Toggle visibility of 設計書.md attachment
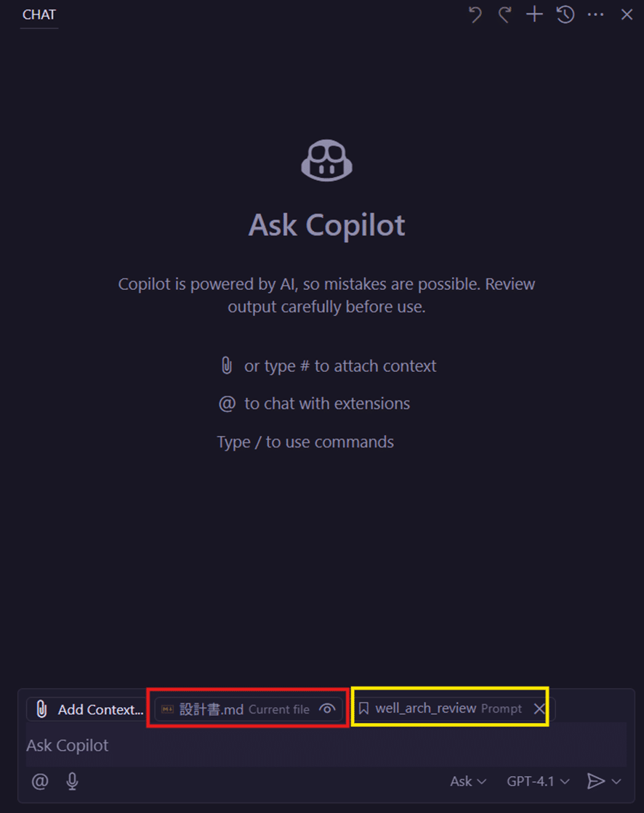This screenshot has height=813, width=644. (x=327, y=710)
